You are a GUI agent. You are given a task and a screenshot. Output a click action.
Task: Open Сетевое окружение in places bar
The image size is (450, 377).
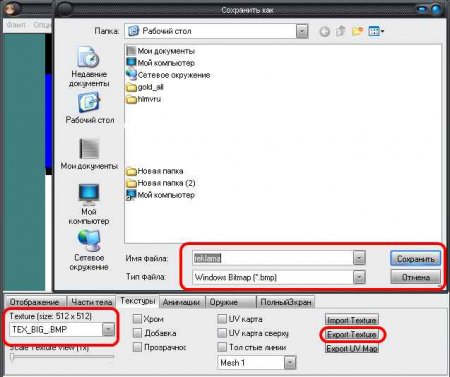click(x=89, y=250)
